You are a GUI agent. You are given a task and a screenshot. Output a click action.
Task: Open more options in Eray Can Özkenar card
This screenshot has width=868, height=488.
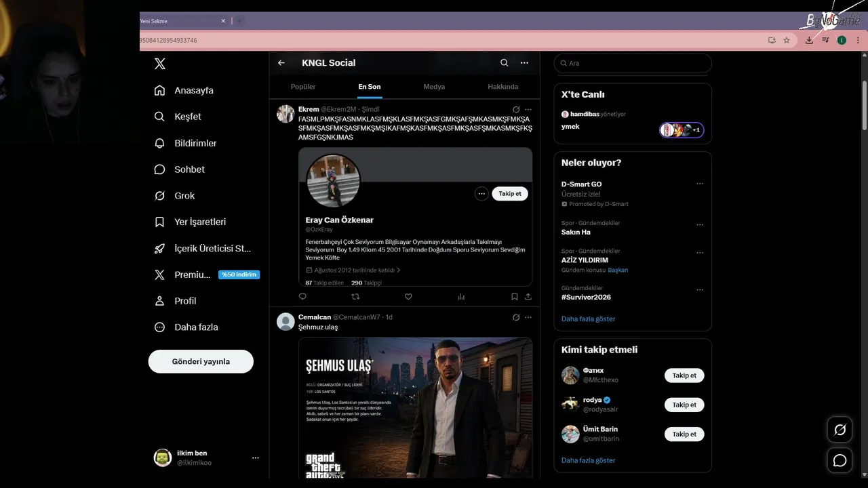481,194
